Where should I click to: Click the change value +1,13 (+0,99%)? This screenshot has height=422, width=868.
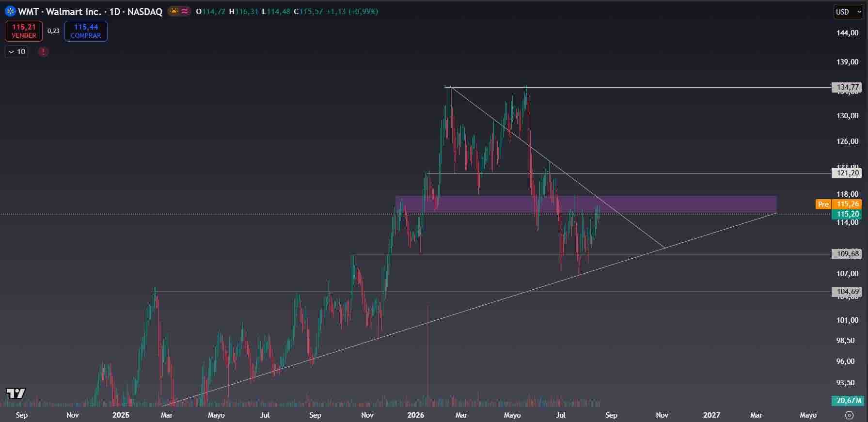(x=352, y=12)
